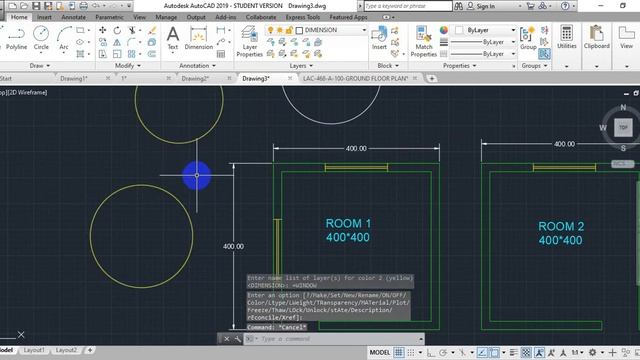Click the keyword search field
The width and height of the screenshot is (640, 360).
click(407, 6)
